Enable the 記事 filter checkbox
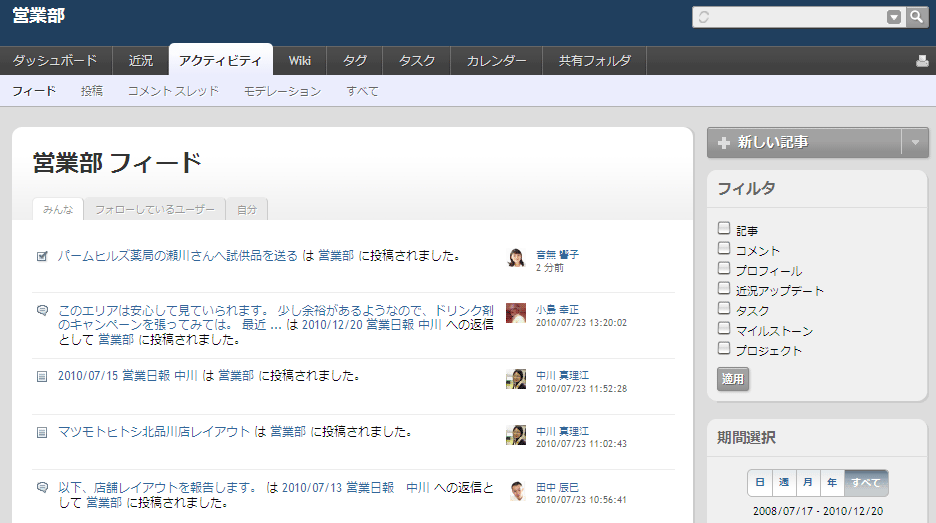Screen dimensions: 936x523 click(x=724, y=228)
